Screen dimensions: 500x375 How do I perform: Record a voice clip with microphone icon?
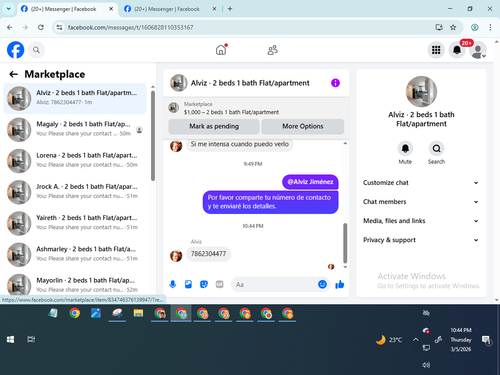tap(173, 284)
